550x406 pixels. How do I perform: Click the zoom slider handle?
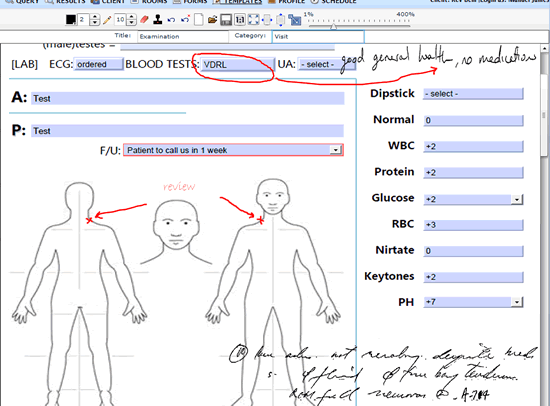[x=334, y=26]
